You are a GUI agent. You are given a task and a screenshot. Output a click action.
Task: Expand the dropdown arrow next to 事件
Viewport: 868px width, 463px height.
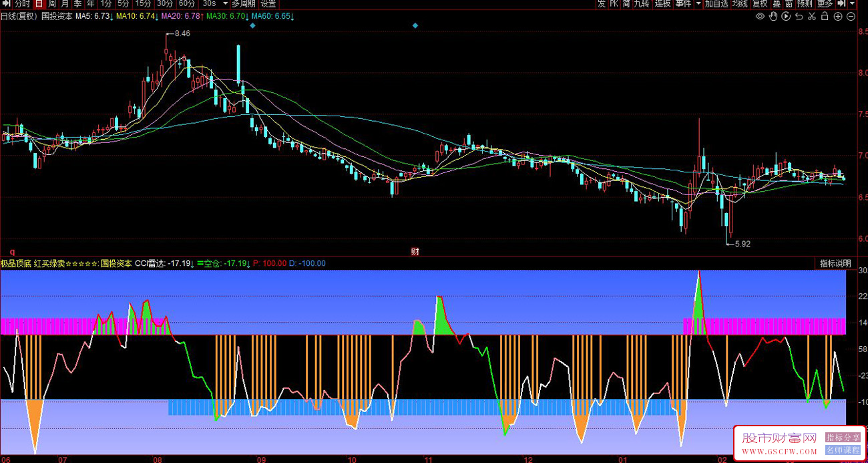(x=698, y=3)
